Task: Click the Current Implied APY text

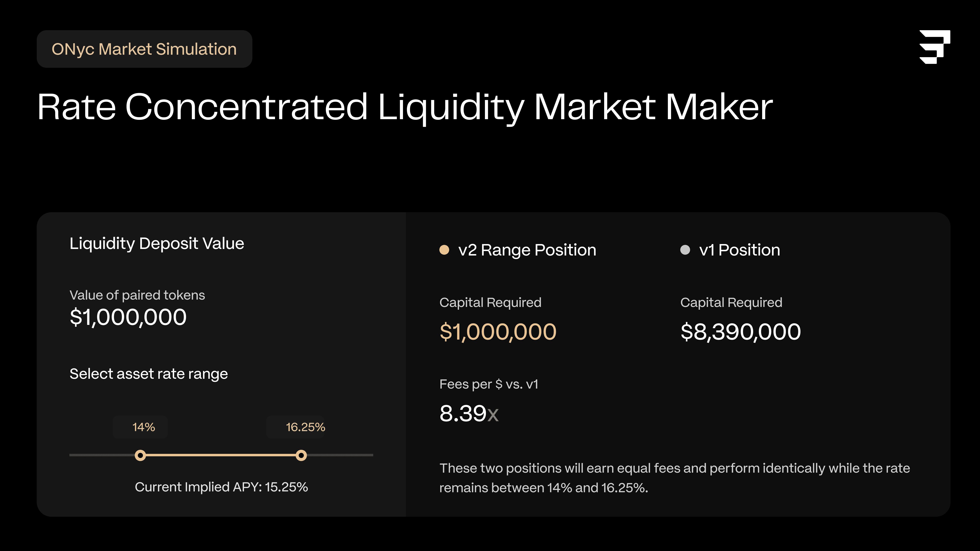Action: [x=221, y=487]
